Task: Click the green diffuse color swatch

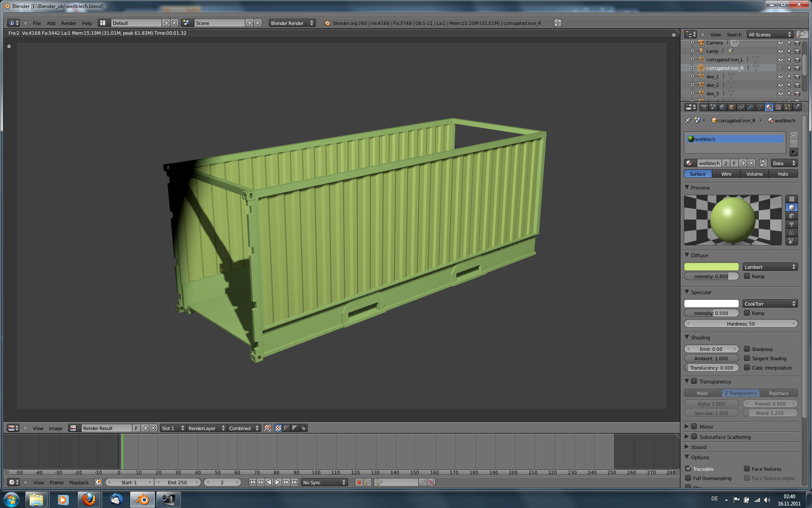Action: (711, 267)
